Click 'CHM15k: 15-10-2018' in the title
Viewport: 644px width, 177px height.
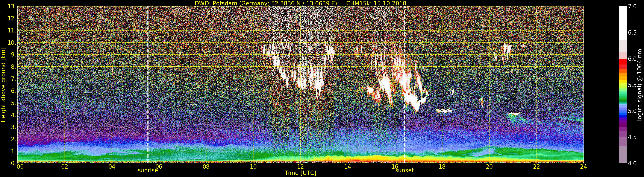pyautogui.click(x=376, y=3)
